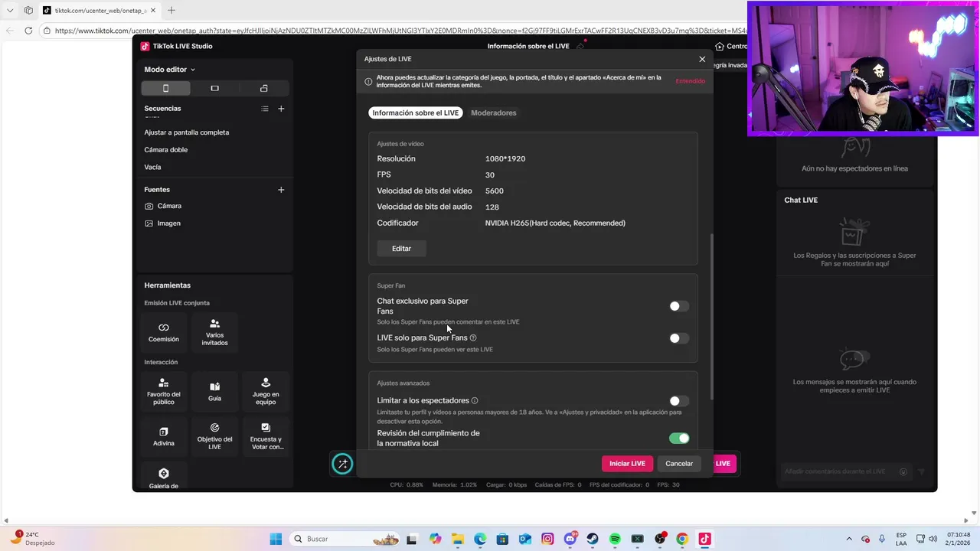Open the Coemisión tool
Screen dimensions: 980x551
(164, 332)
